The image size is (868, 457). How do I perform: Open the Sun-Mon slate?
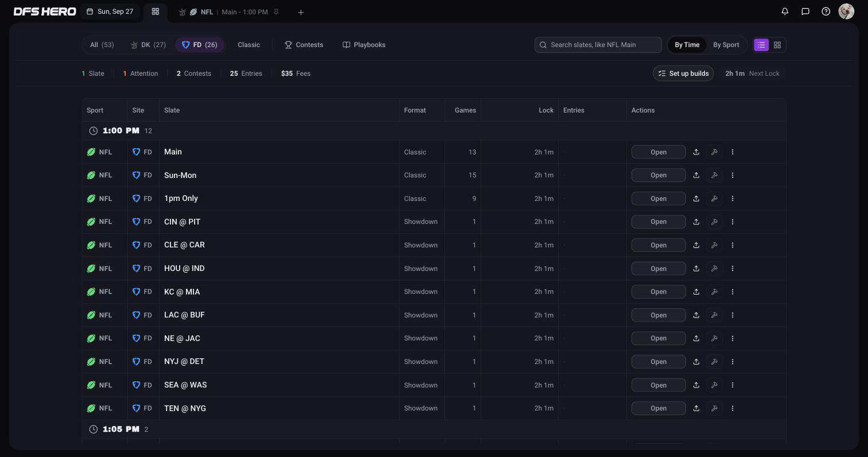658,175
